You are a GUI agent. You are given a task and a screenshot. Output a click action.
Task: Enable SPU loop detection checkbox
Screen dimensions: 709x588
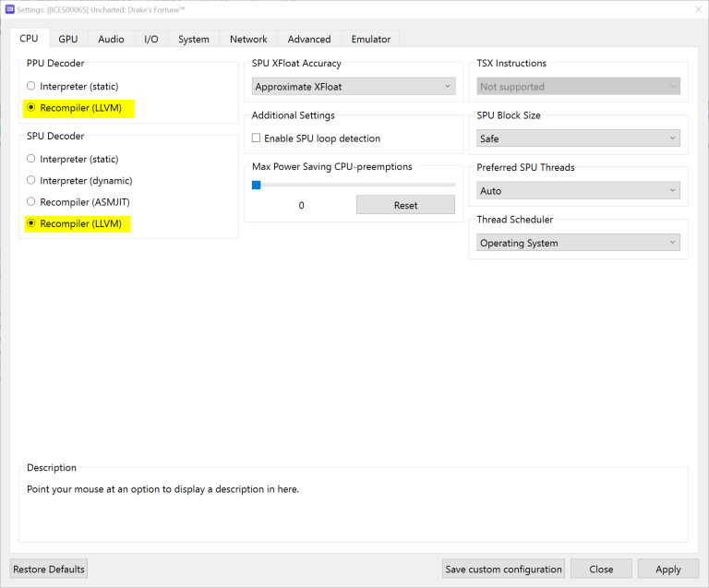point(257,138)
